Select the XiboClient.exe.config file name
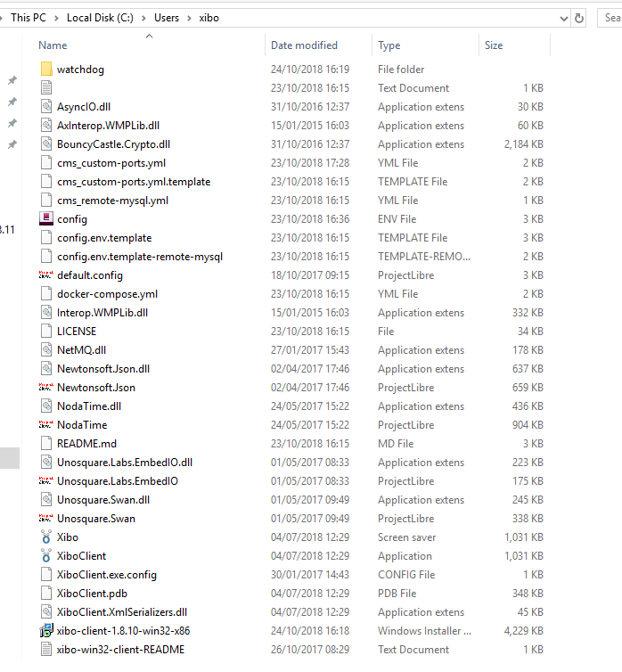622x672 pixels. click(x=107, y=575)
